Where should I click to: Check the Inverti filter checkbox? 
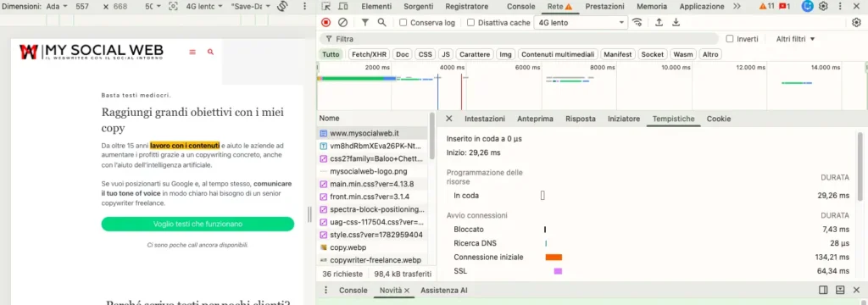(x=730, y=39)
